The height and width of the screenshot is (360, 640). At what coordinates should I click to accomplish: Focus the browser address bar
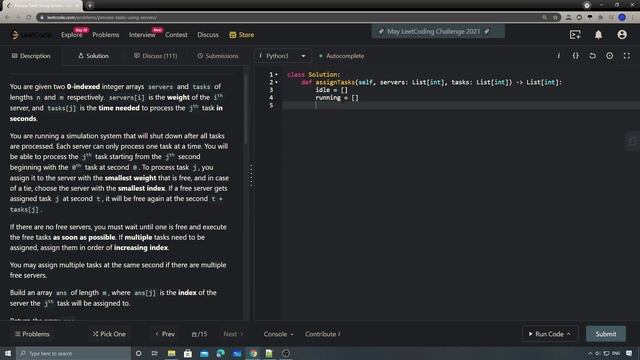point(286,18)
